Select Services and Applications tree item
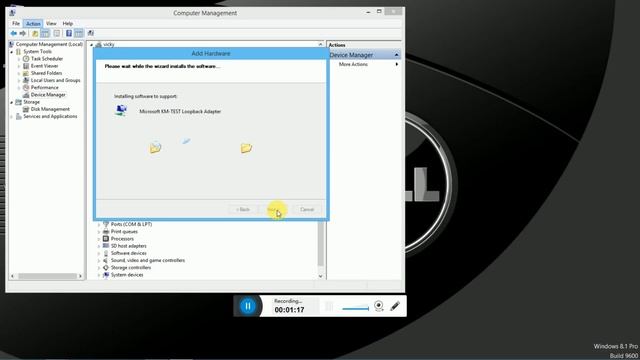This screenshot has width=640, height=360. click(x=50, y=116)
